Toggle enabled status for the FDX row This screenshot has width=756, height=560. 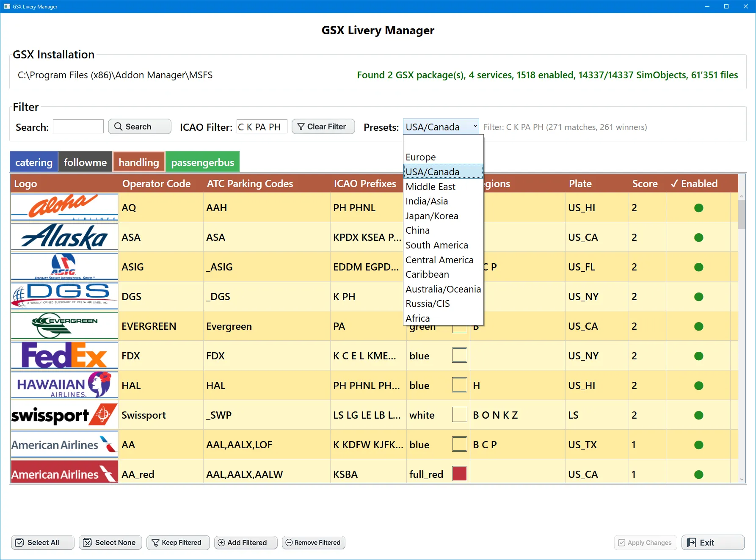click(698, 356)
